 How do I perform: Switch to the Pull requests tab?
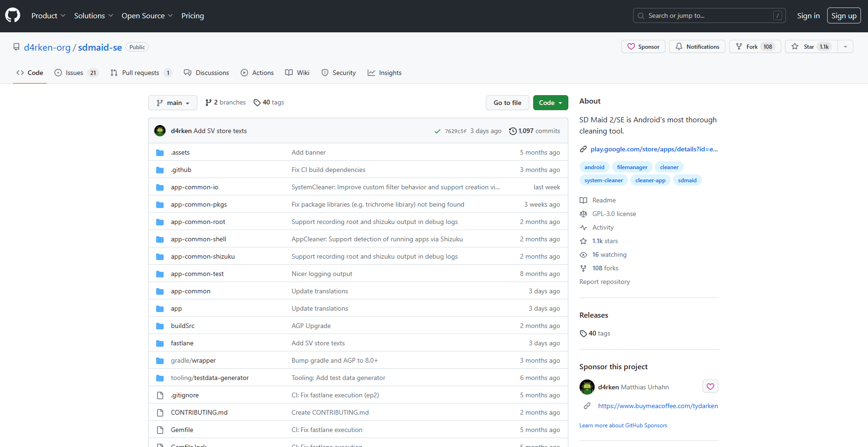pyautogui.click(x=141, y=73)
